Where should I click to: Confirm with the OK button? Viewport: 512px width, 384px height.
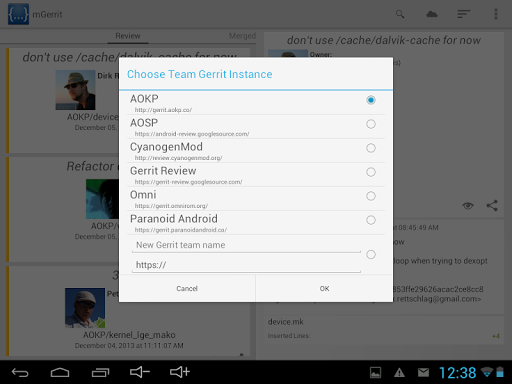point(324,289)
